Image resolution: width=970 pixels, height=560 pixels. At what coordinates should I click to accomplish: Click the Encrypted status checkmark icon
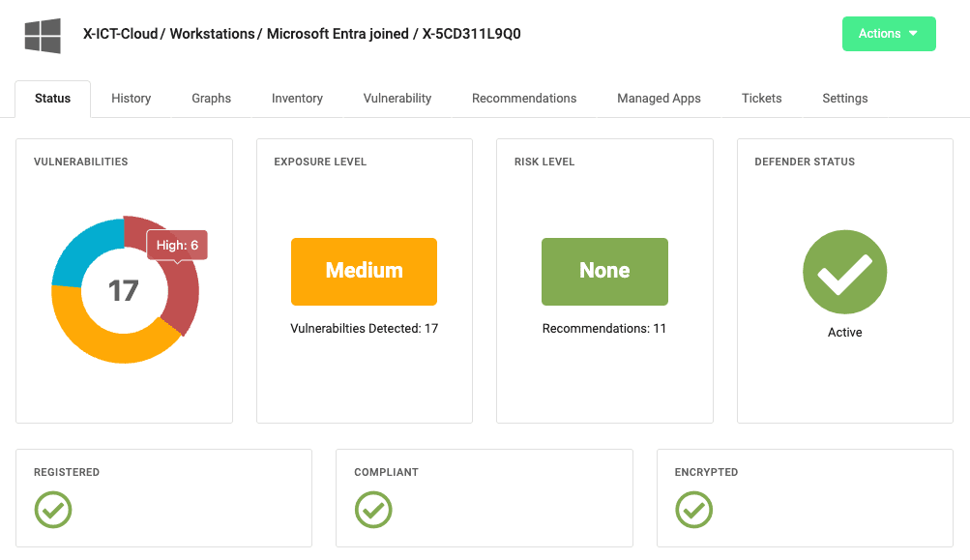[693, 510]
